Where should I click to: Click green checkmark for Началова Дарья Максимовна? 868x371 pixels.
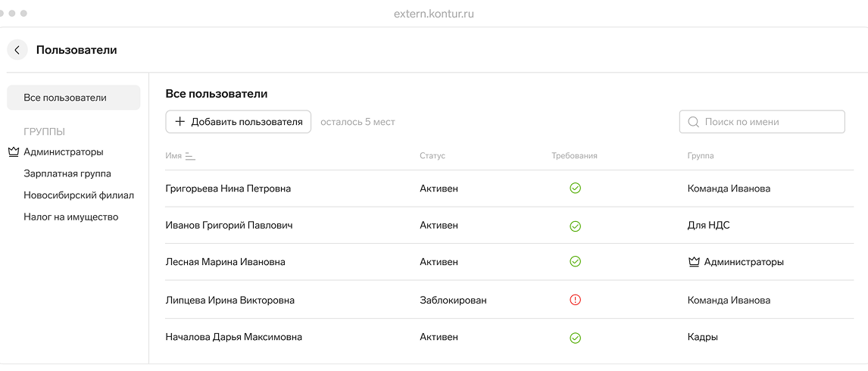coord(575,338)
